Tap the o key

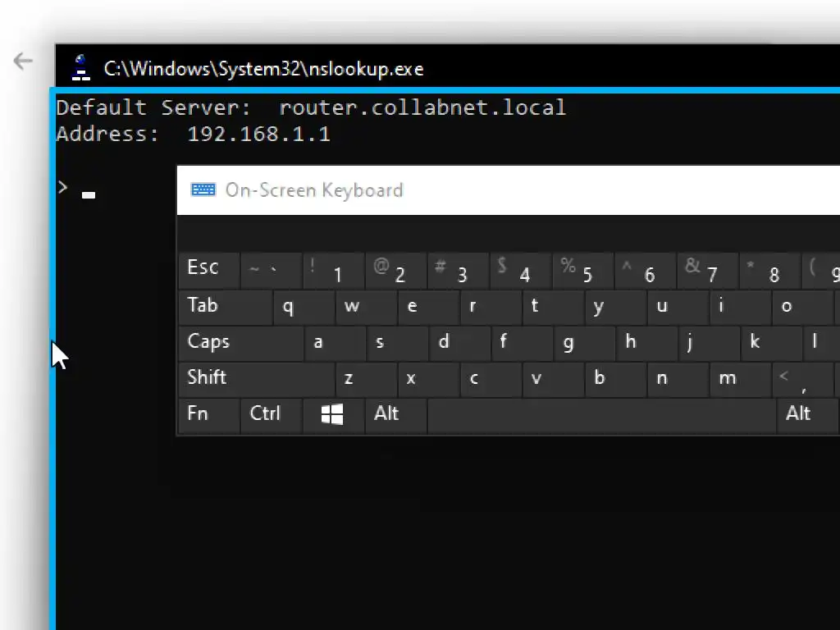(x=802, y=307)
